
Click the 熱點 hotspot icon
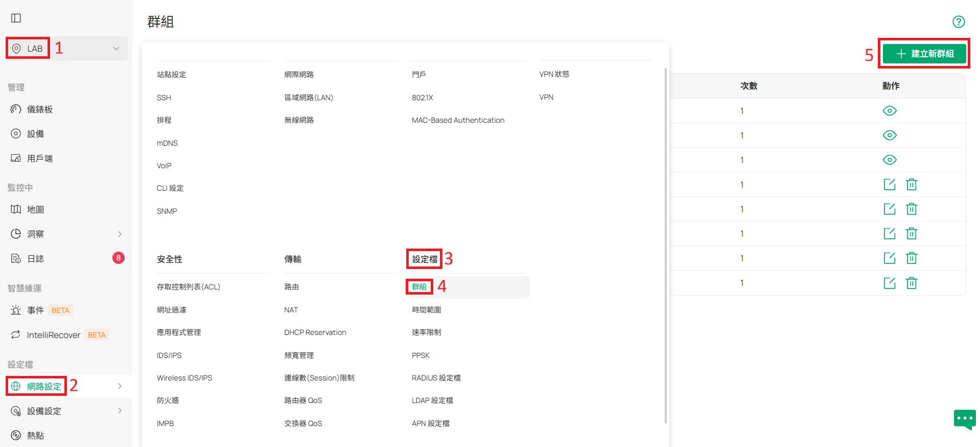pos(16,435)
